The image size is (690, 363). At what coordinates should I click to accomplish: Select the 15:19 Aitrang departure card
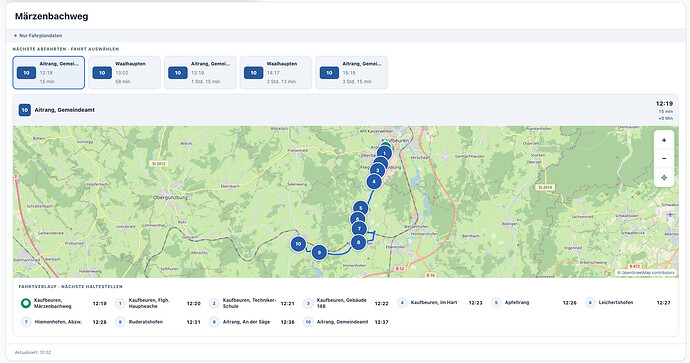352,73
